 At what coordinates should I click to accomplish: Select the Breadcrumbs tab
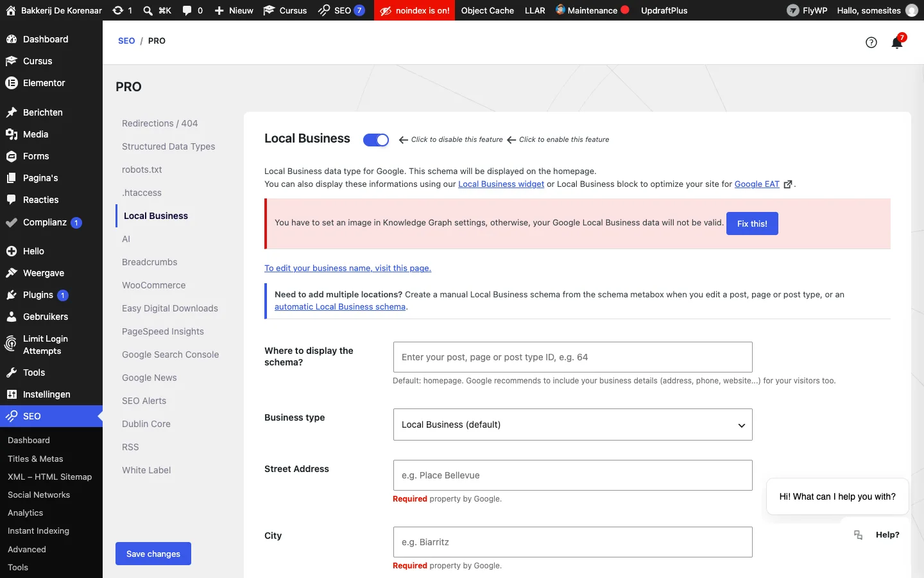pos(150,262)
